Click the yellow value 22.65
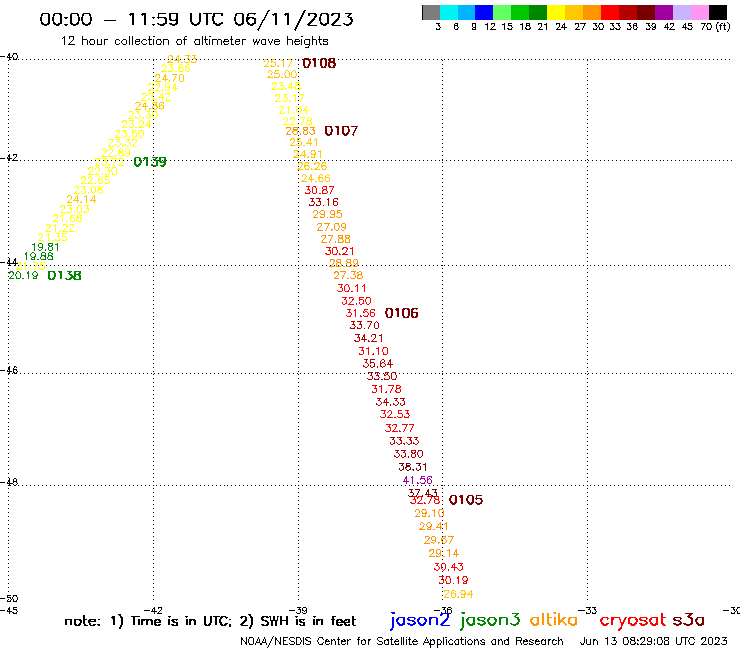The width and height of the screenshot is (740, 650). [x=95, y=180]
